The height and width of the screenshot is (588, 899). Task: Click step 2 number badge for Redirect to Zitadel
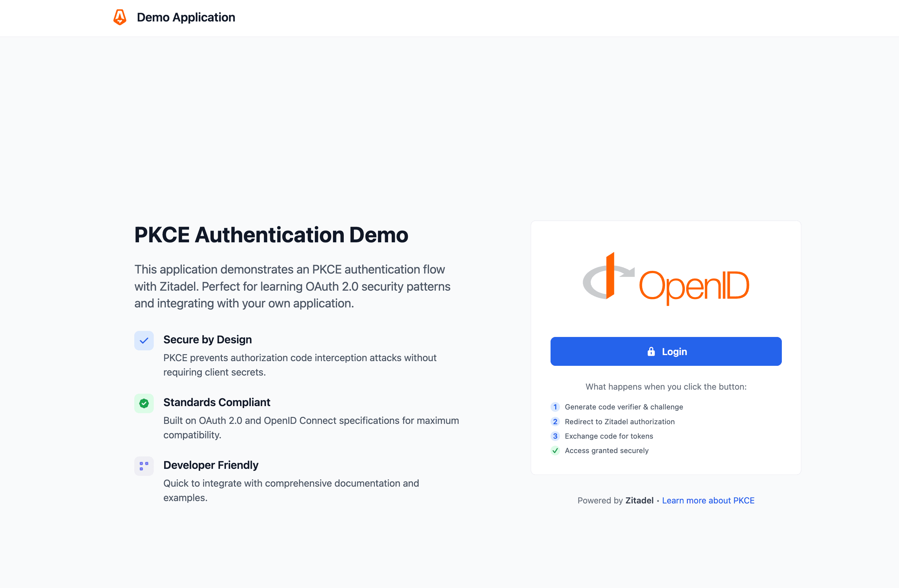[x=555, y=422]
